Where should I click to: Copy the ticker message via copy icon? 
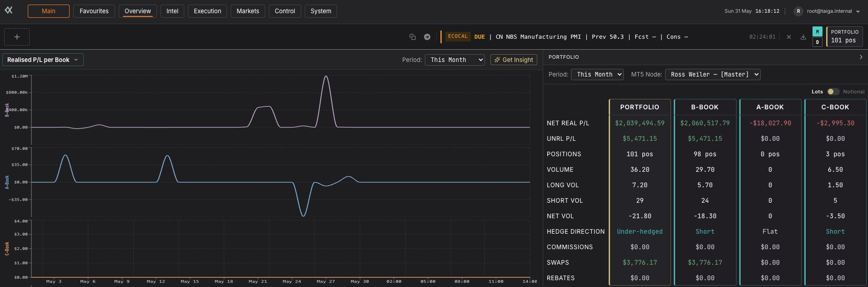[x=413, y=37]
